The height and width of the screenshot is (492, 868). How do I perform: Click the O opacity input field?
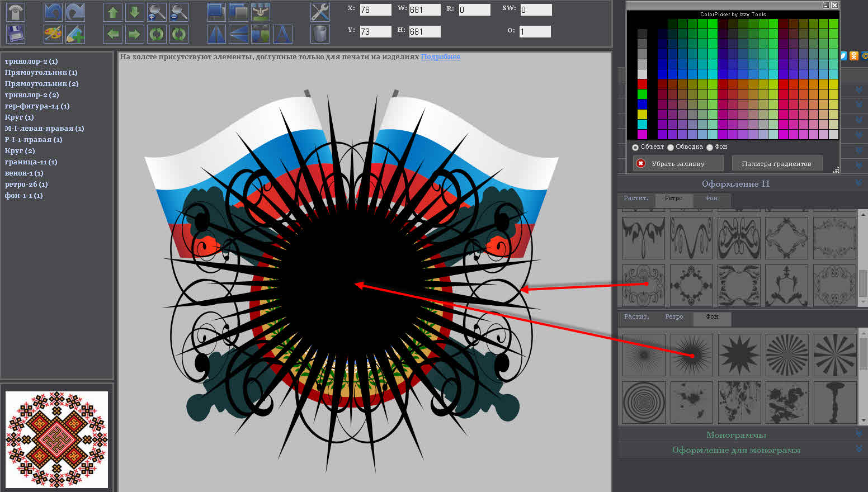point(535,31)
